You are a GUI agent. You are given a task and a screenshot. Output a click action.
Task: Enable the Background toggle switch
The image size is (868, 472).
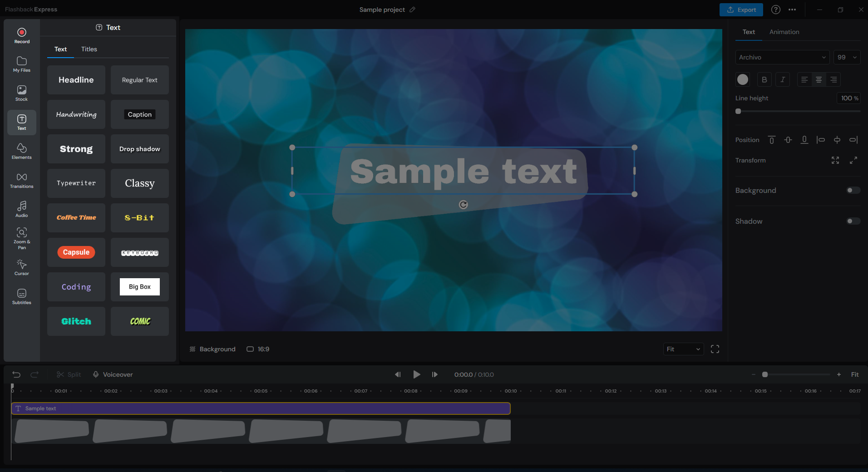853,190
